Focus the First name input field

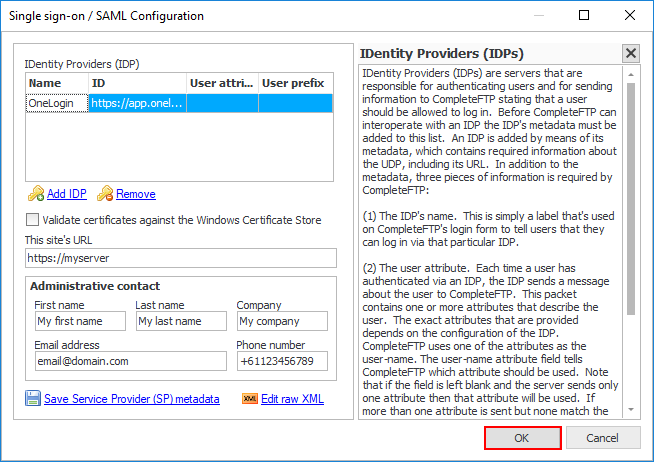coord(79,321)
